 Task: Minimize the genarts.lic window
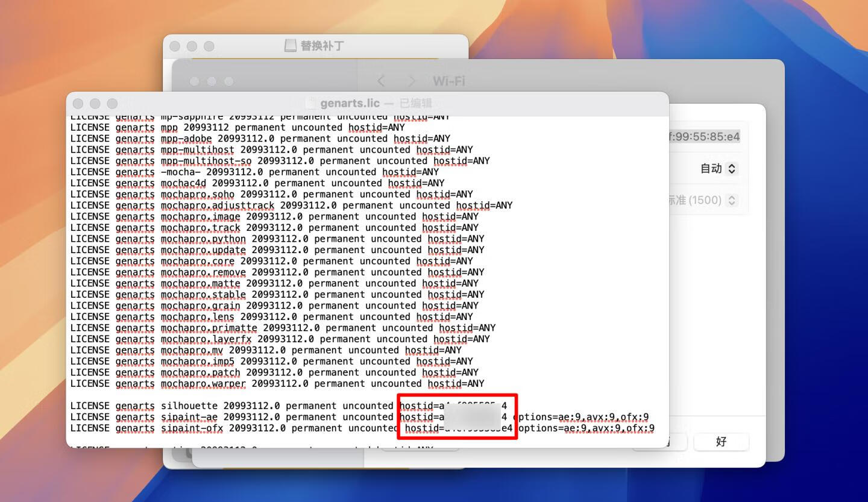95,104
